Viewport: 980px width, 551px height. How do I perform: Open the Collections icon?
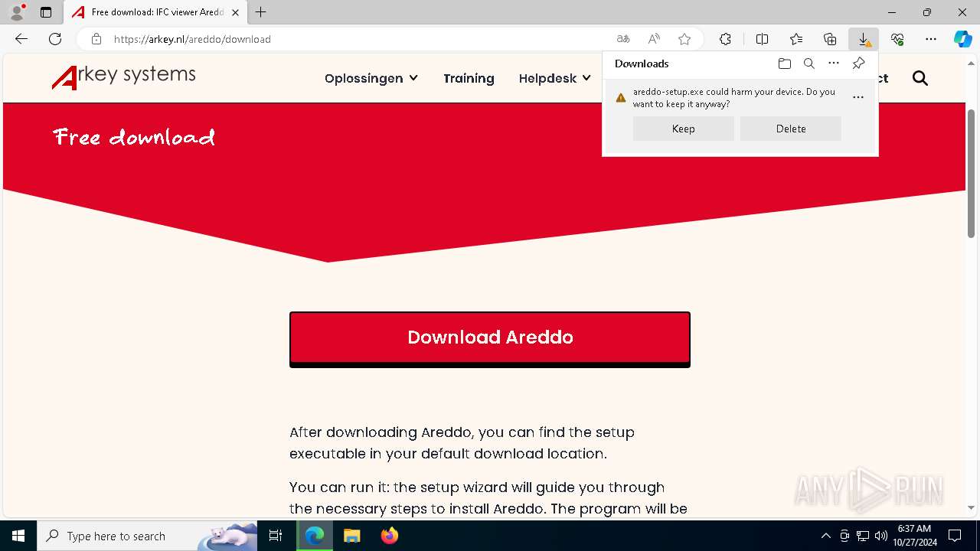coord(830,39)
